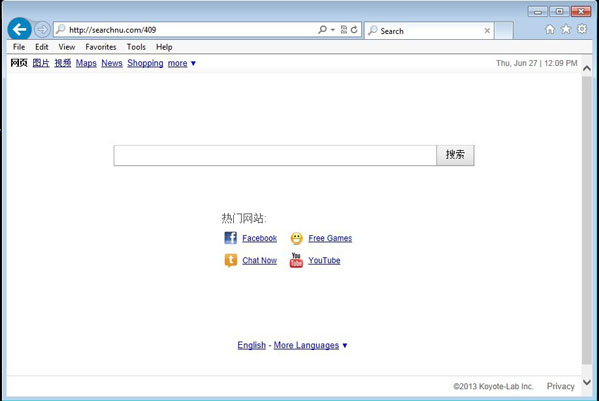Click the Free Games smiley icon
The width and height of the screenshot is (599, 401).
pos(296,238)
